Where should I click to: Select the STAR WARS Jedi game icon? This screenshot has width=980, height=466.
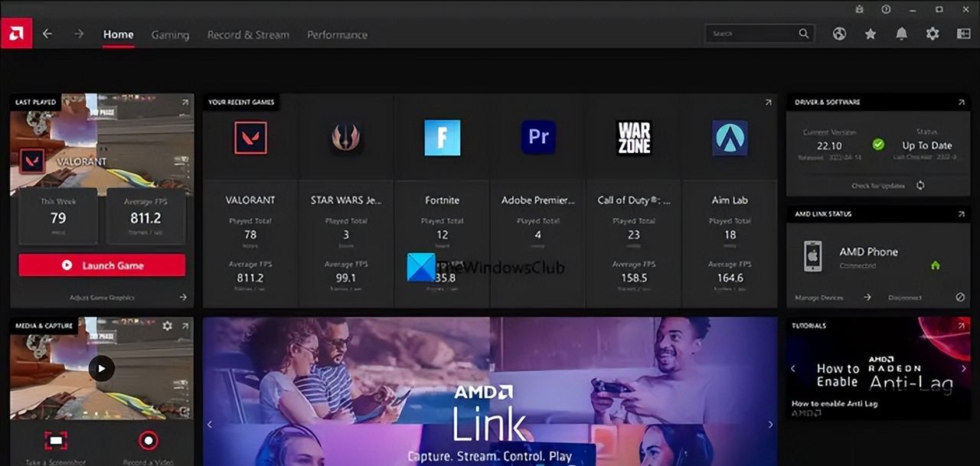(x=346, y=138)
